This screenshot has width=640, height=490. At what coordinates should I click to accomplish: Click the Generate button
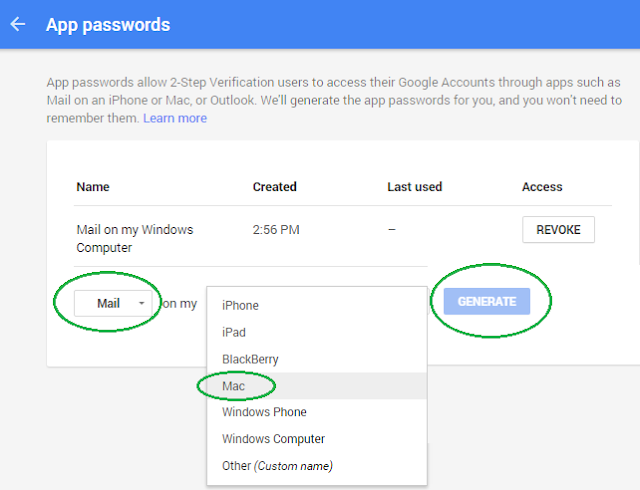pos(487,301)
